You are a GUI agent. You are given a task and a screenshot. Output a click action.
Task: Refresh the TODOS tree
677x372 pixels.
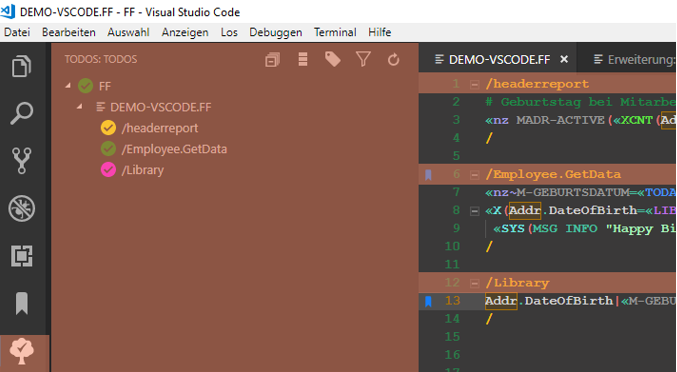point(393,60)
